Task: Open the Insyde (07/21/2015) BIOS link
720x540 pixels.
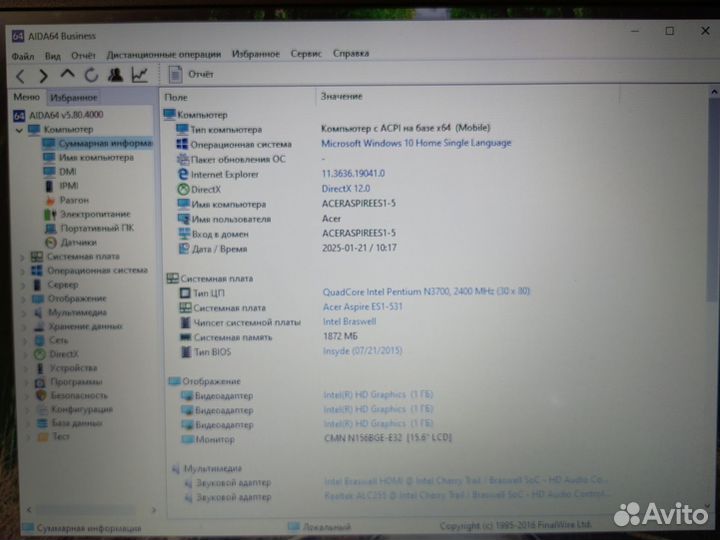Action: click(x=362, y=351)
